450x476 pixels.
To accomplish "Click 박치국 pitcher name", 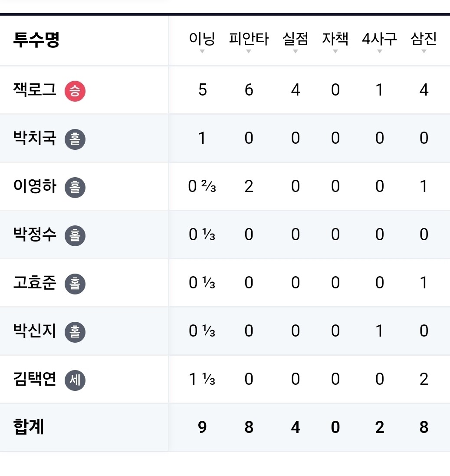I will click(x=35, y=139).
